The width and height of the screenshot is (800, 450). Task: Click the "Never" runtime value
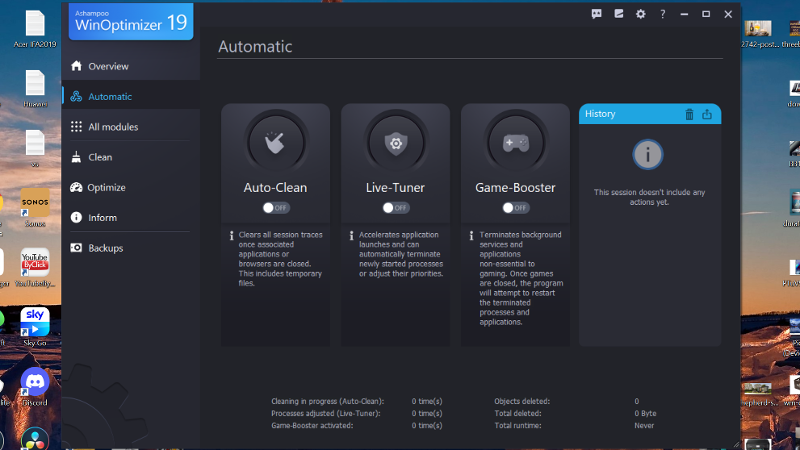point(644,426)
